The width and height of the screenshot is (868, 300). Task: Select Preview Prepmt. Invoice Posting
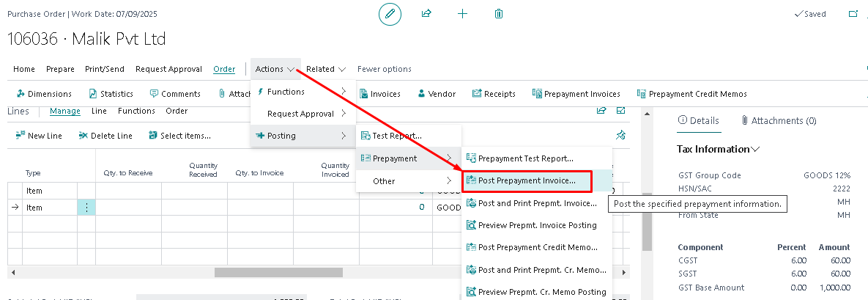pyautogui.click(x=537, y=225)
